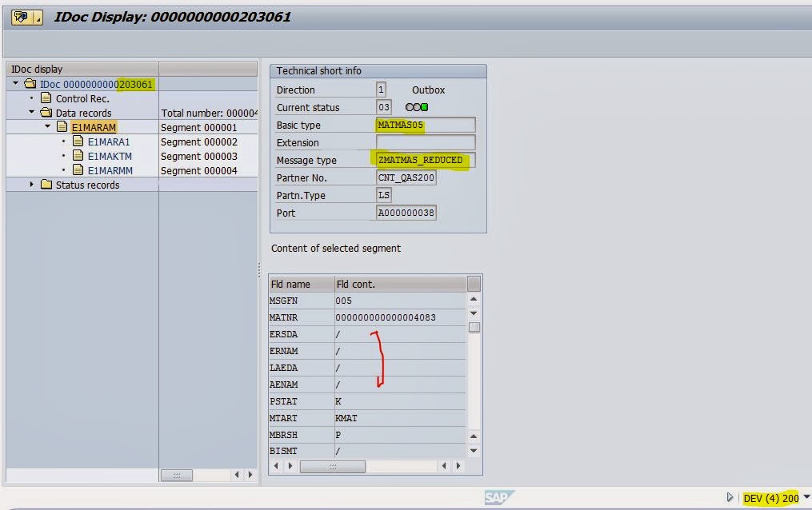Select the E1MARA1 segment node
The width and height of the screenshot is (812, 510).
(x=108, y=141)
